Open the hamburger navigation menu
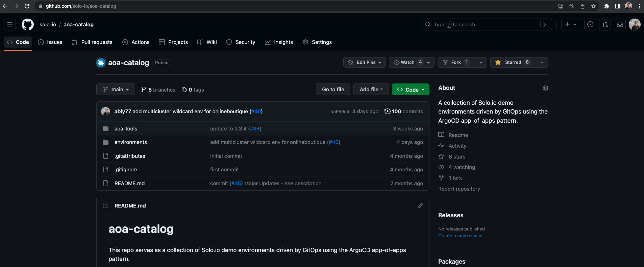The image size is (644, 267). 10,24
